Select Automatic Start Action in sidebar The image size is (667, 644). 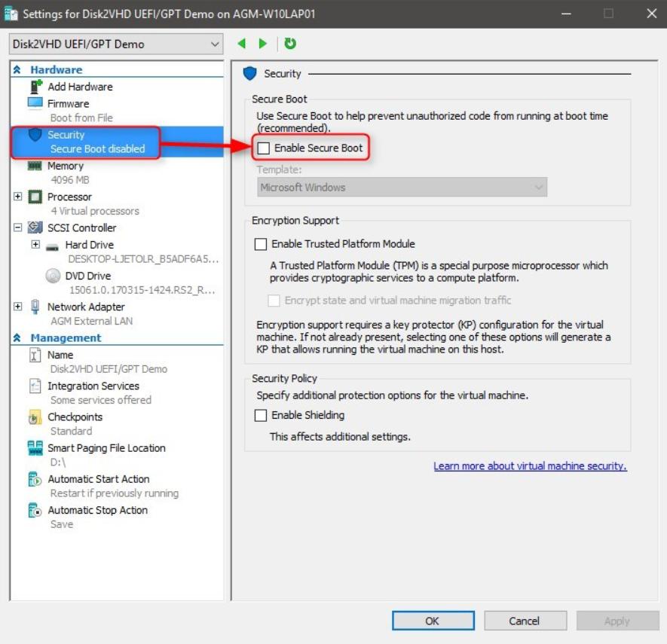(98, 479)
